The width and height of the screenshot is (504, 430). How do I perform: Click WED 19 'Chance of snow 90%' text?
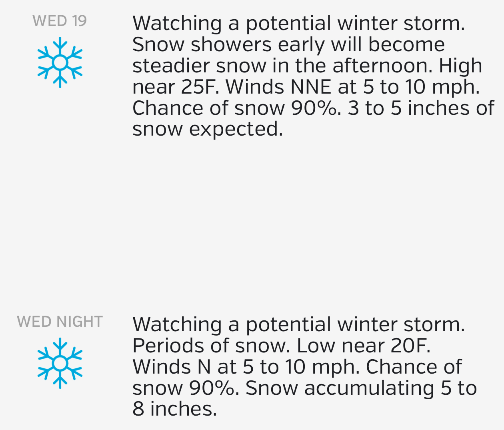pos(237,108)
